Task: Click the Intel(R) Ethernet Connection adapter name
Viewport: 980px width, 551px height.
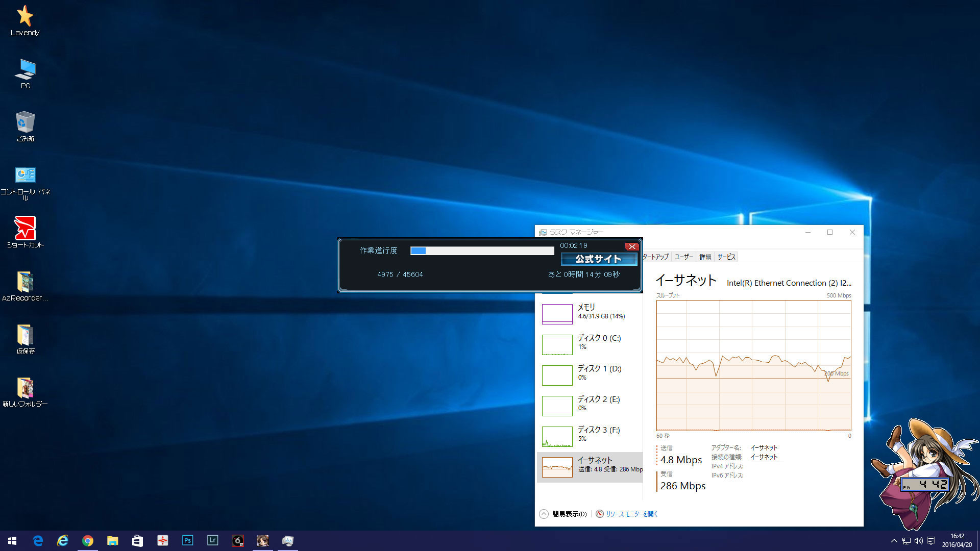Action: coord(789,283)
